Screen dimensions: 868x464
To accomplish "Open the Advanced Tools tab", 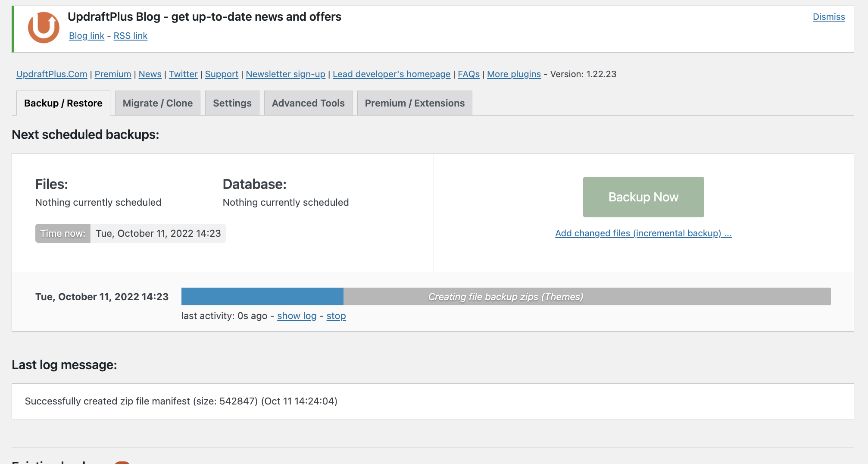I will [308, 103].
